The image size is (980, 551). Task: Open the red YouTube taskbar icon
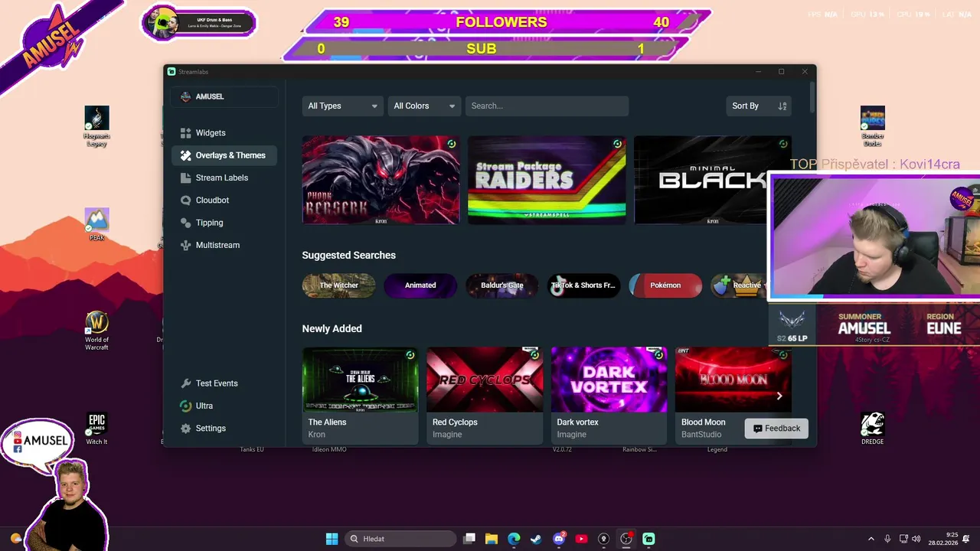coord(581,539)
